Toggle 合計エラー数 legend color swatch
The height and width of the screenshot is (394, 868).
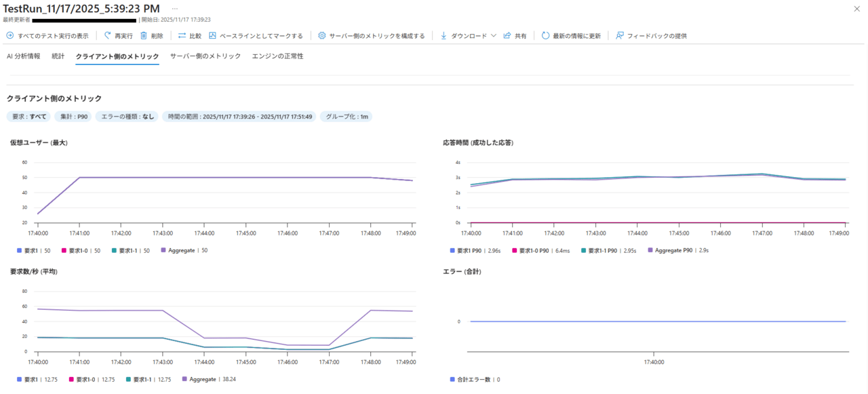tap(452, 379)
